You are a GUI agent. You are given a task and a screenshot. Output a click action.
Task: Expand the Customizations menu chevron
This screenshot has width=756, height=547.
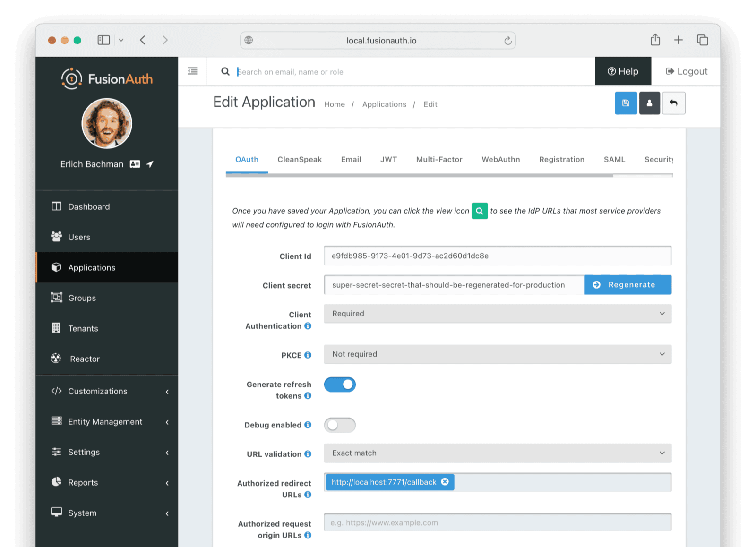coord(167,392)
